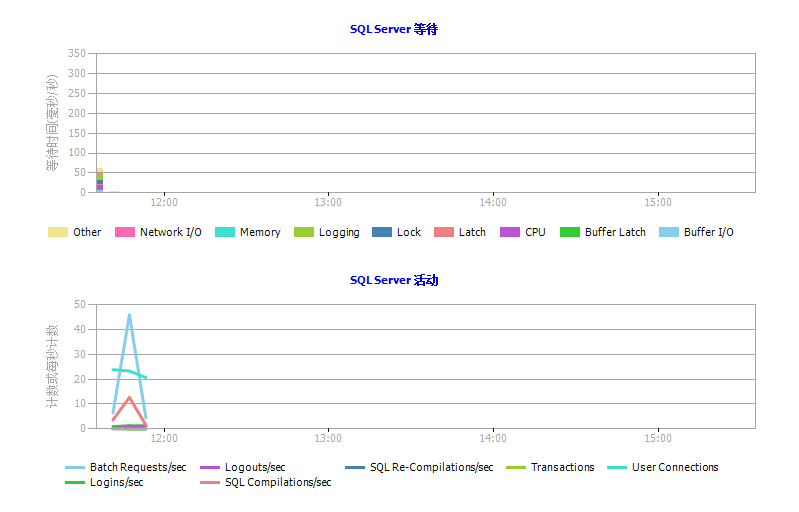
Task: Click the Batch Requests/sec legend entry
Action: pos(126,467)
